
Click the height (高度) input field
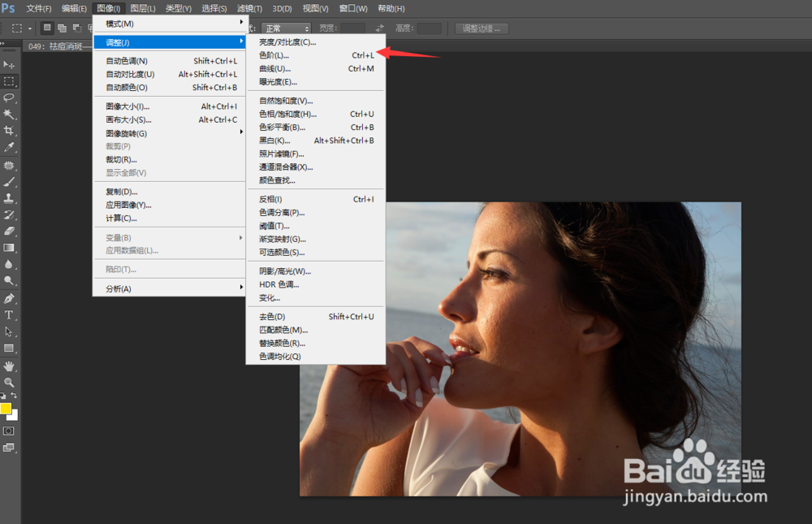coord(430,28)
